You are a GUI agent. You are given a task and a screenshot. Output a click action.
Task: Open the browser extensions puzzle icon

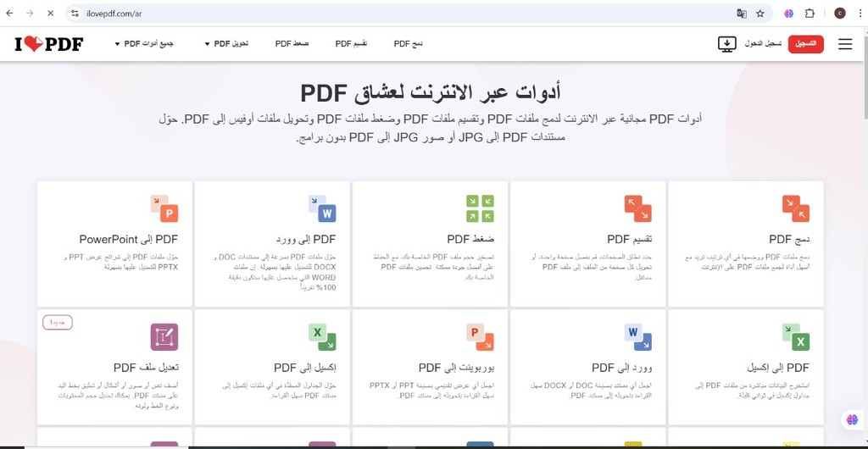click(810, 14)
